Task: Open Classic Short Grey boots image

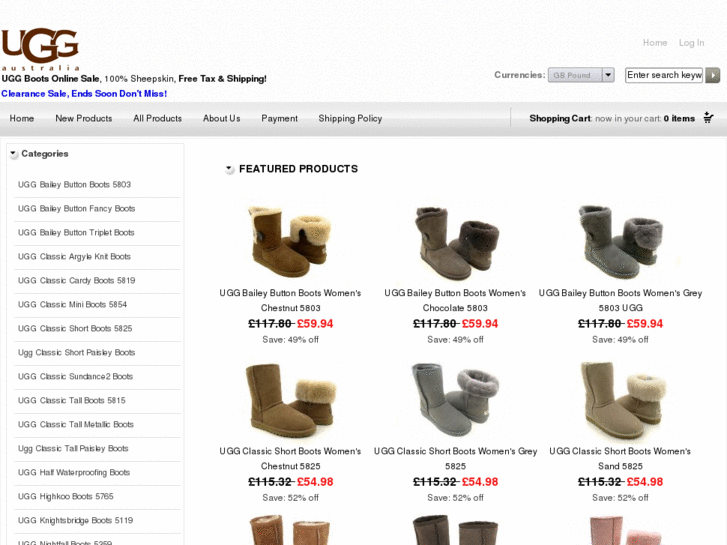Action: click(x=455, y=400)
